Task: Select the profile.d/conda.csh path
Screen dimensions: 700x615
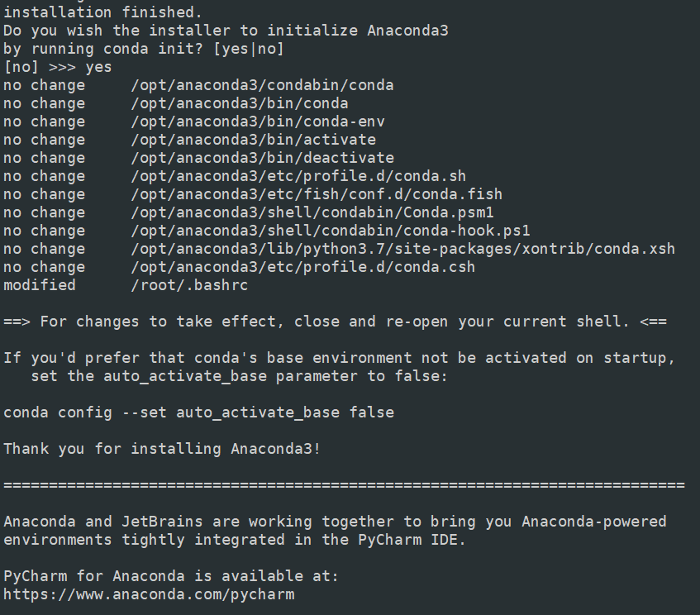Action: click(x=302, y=267)
